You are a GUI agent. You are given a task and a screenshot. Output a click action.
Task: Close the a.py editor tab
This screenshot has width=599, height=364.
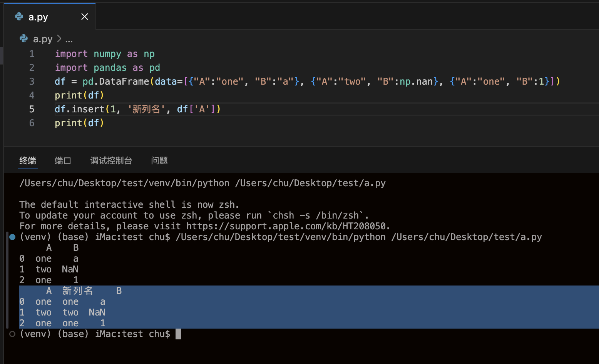[85, 17]
